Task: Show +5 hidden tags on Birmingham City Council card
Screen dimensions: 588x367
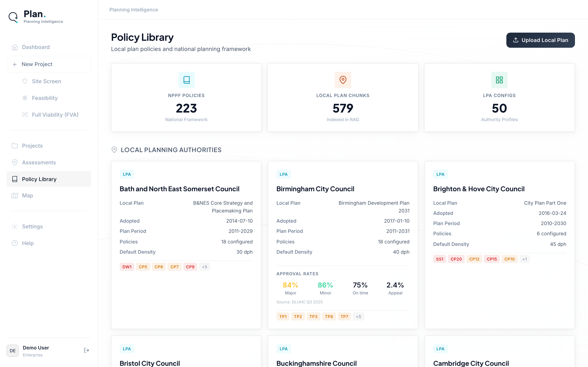Action: pos(358,316)
